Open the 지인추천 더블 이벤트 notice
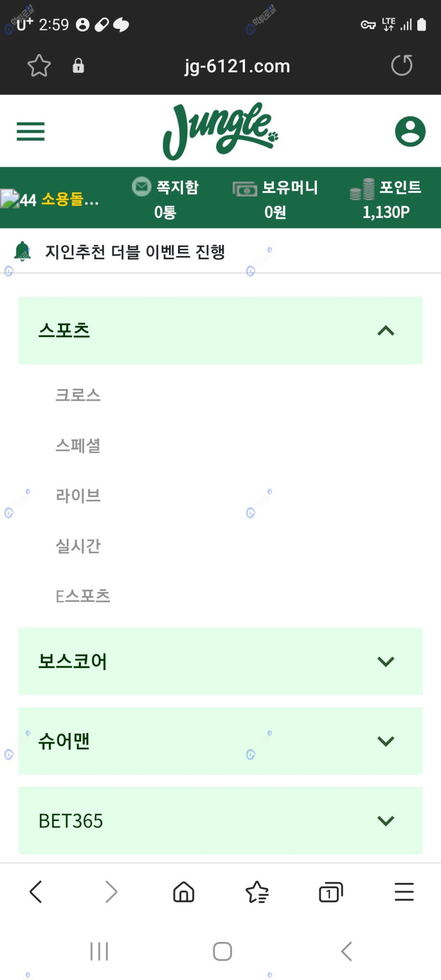Viewport: 441px width, 980px height. (135, 252)
